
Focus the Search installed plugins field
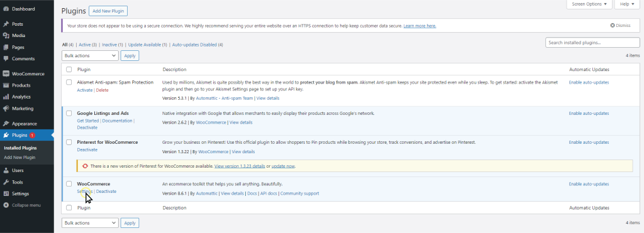[592, 43]
